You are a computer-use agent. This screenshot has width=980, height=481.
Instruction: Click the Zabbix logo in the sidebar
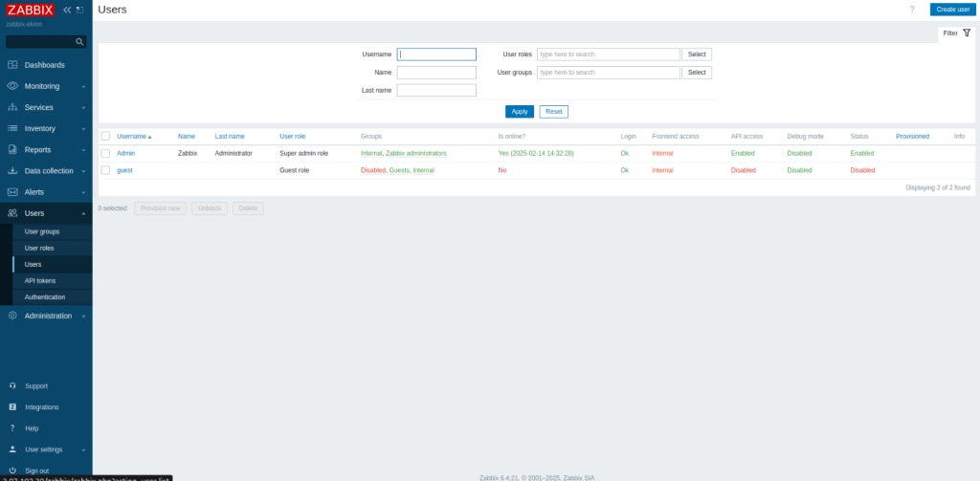tap(31, 10)
